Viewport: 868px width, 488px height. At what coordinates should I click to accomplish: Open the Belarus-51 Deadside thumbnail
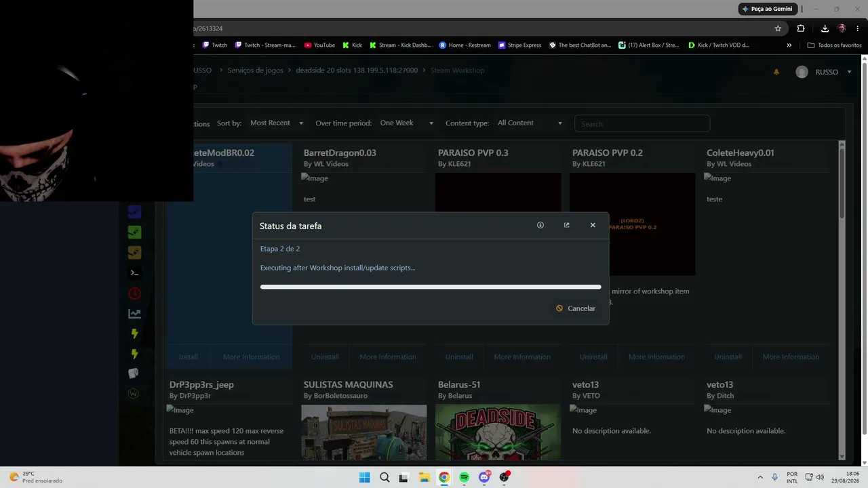(498, 432)
